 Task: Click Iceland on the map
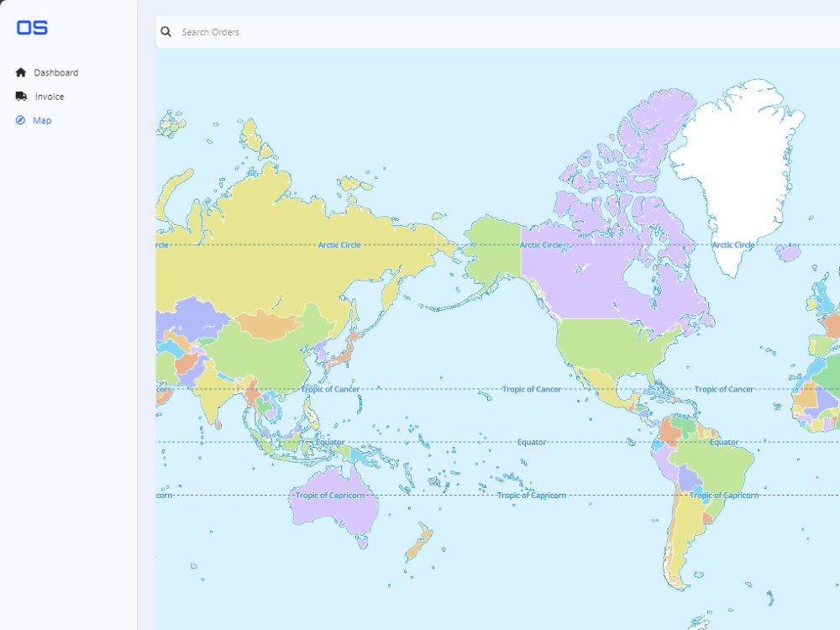(788, 252)
